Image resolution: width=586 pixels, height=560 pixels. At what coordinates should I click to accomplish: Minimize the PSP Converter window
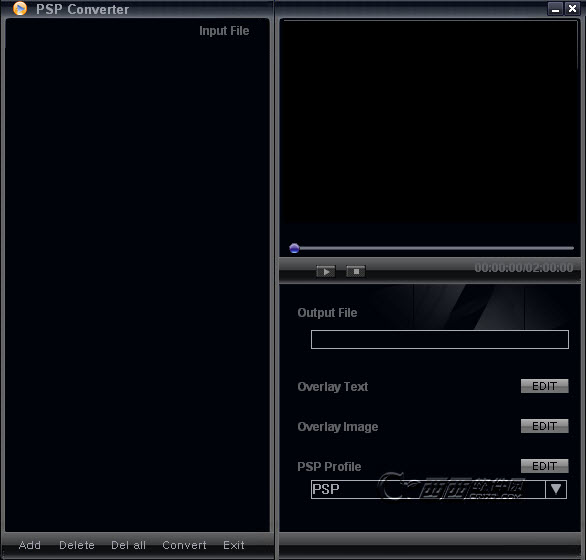(x=555, y=9)
